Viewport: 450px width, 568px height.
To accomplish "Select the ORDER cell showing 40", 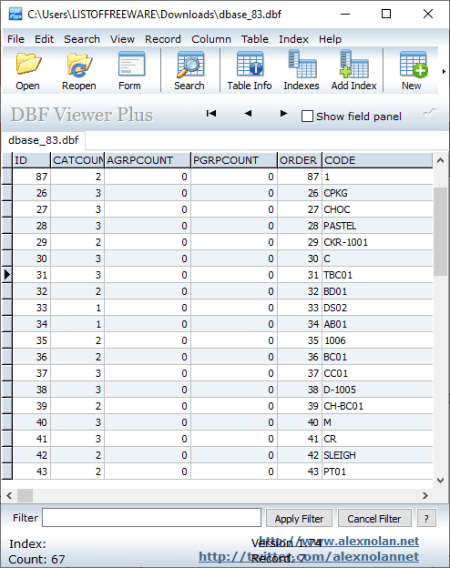I will [300, 422].
